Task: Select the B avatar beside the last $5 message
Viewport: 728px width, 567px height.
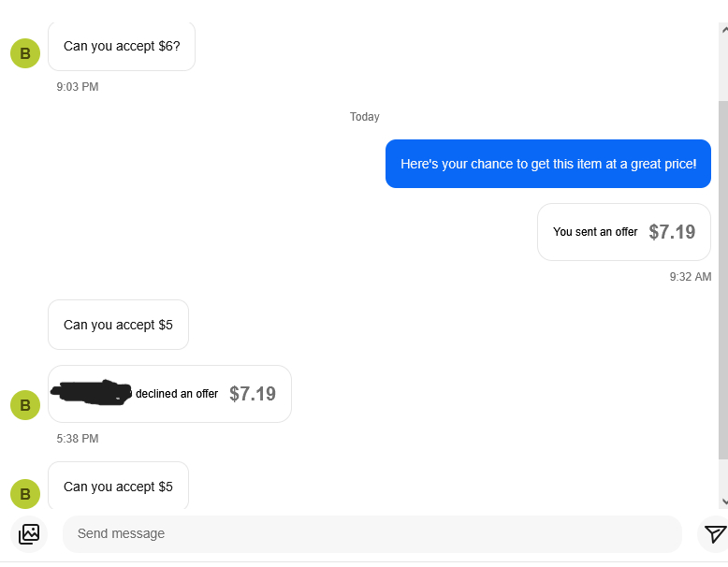Action: pyautogui.click(x=25, y=493)
